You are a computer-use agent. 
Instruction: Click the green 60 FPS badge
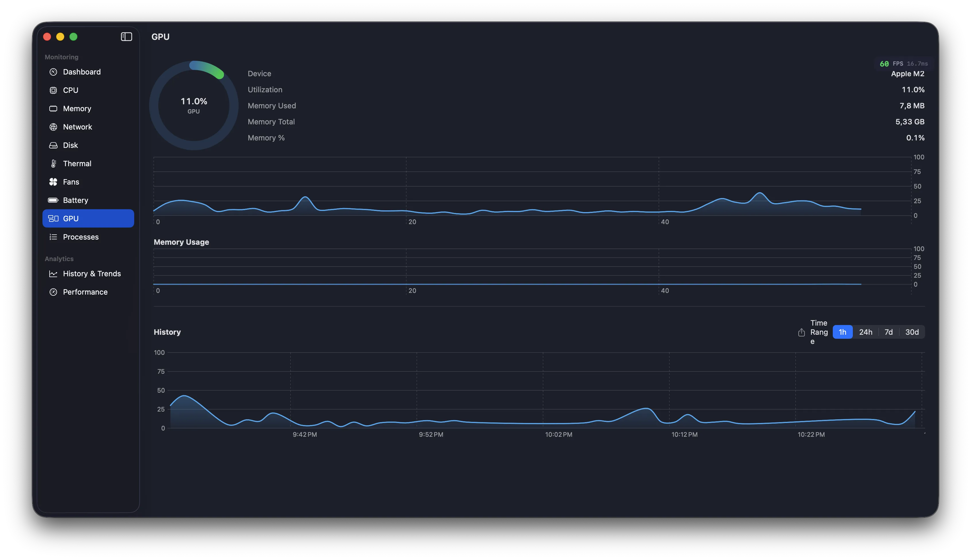pyautogui.click(x=885, y=64)
